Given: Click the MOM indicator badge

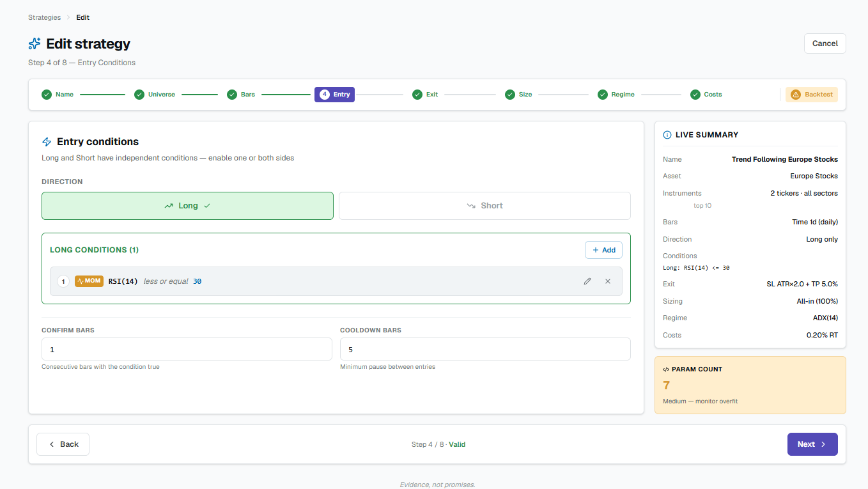Looking at the screenshot, I should 89,281.
